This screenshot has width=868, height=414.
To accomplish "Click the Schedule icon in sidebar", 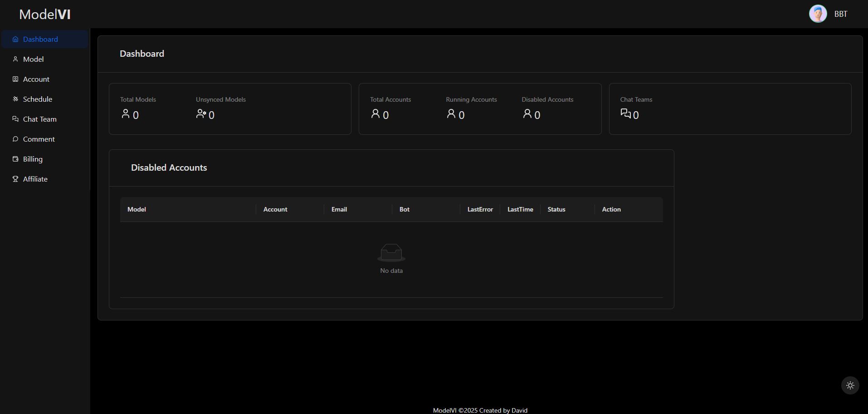I will (x=15, y=99).
